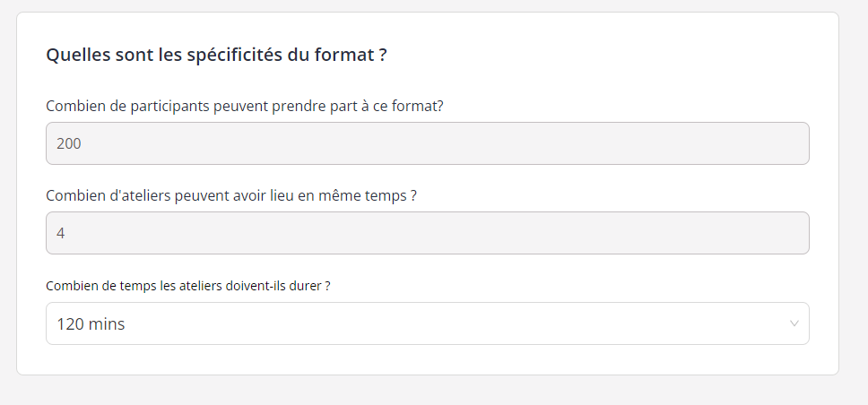The width and height of the screenshot is (868, 405).
Task: Select the "120 mins" value text
Action: point(91,324)
